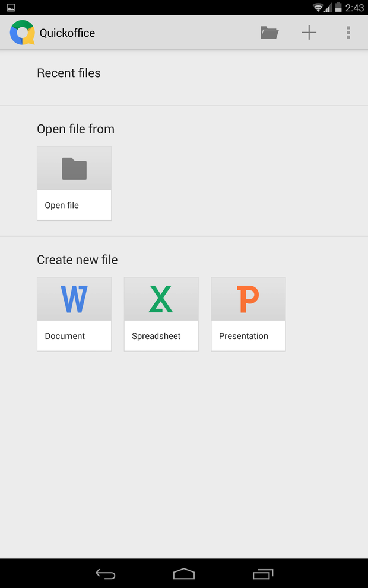Tap the plus icon to create new
368x588 pixels.
[x=309, y=33]
